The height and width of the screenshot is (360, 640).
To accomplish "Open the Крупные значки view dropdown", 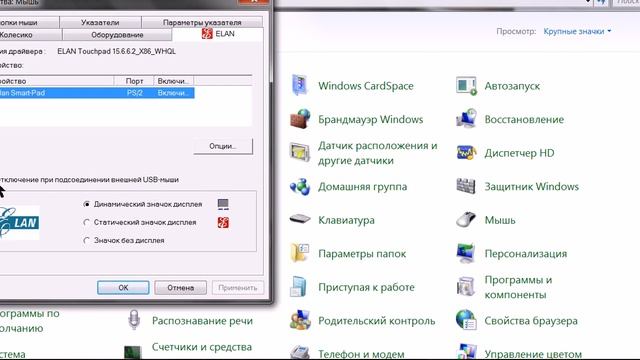I will point(577,31).
